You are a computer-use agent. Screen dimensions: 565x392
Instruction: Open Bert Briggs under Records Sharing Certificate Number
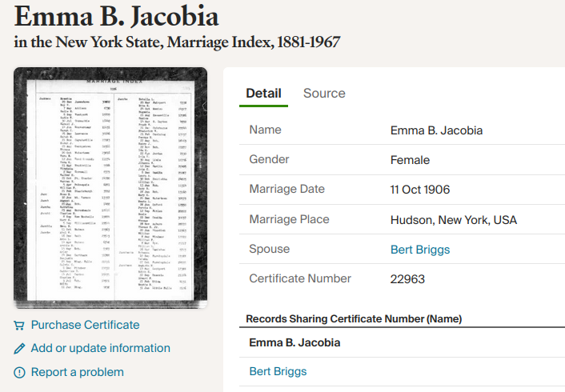pos(278,371)
